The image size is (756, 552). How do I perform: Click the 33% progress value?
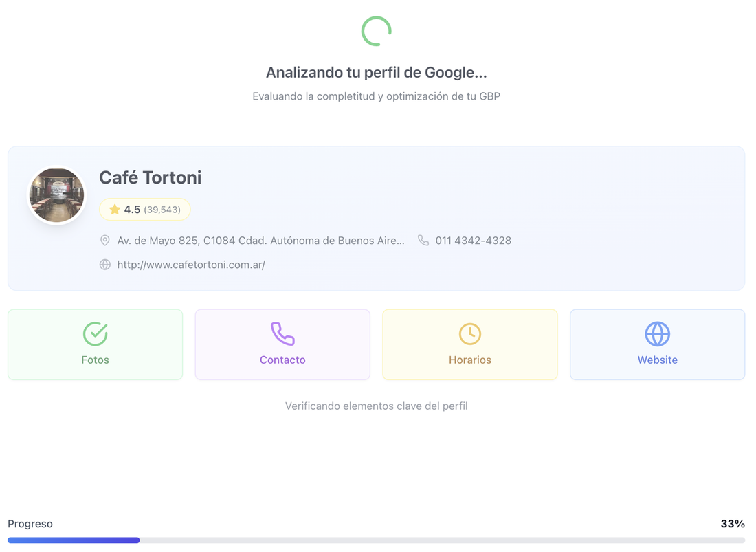(733, 524)
